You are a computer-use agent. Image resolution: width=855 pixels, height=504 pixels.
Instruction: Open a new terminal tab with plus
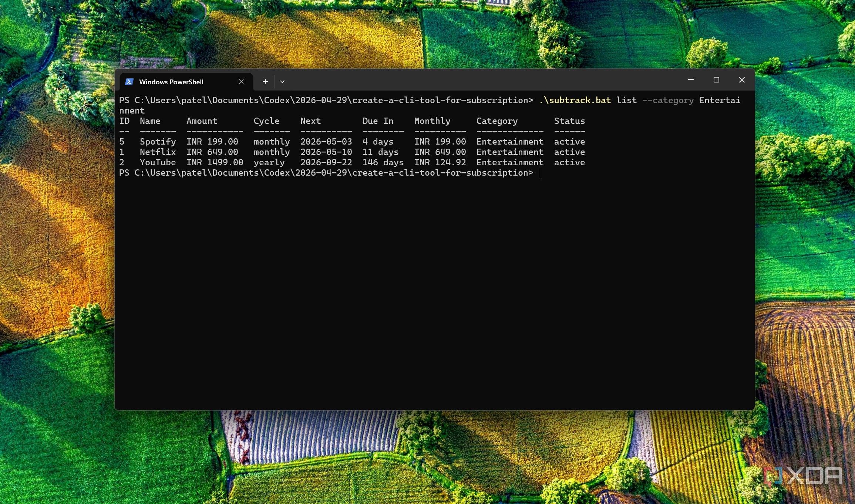coord(265,81)
